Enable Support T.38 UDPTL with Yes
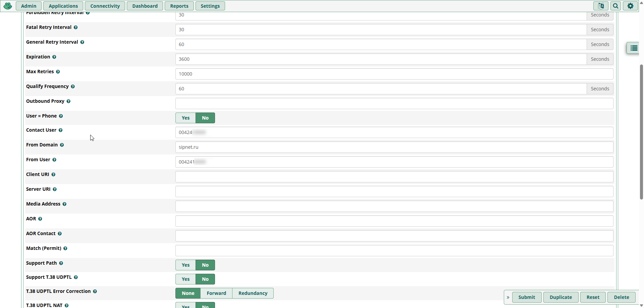This screenshot has width=644, height=308. [185, 279]
